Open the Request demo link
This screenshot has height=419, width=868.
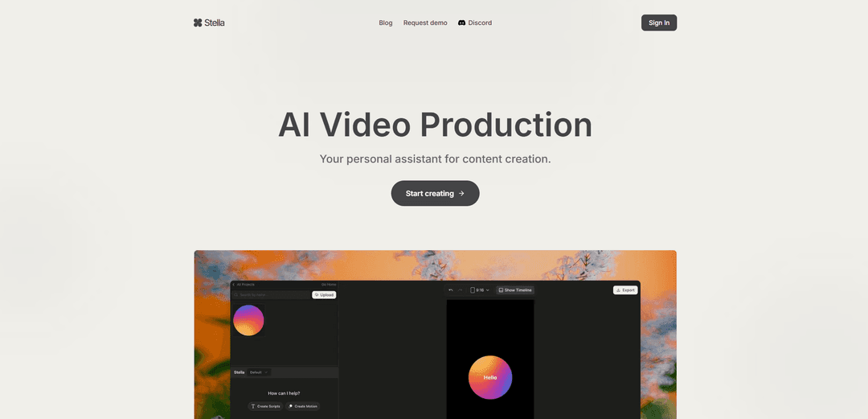tap(425, 23)
